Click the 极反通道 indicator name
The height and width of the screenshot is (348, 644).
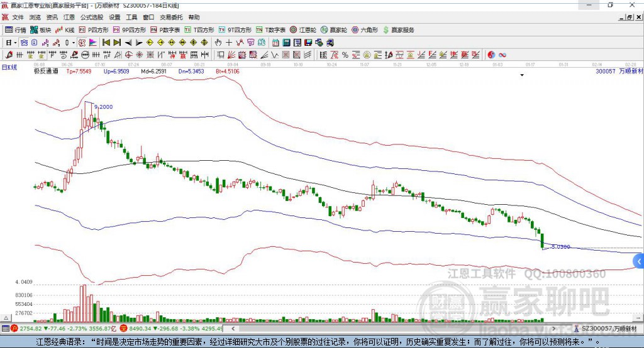(46, 72)
